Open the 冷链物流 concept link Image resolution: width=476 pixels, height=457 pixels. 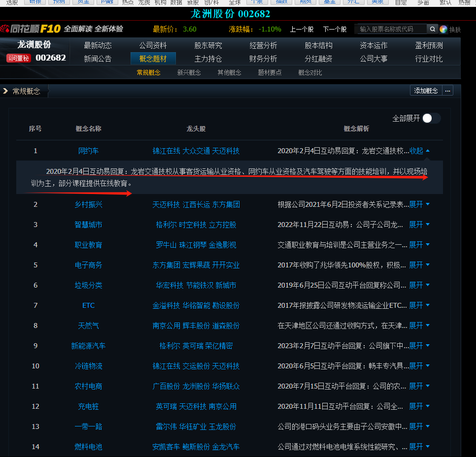click(88, 366)
